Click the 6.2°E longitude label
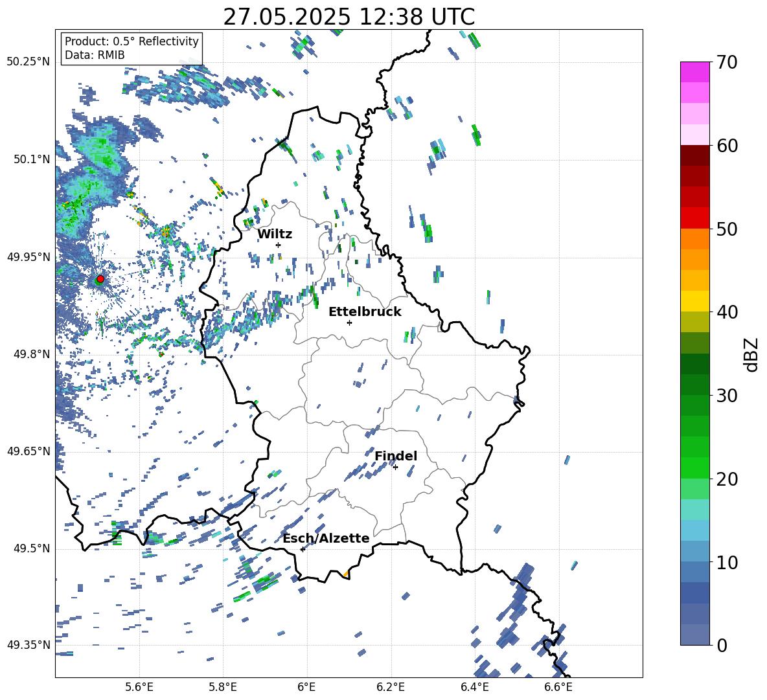 coord(391,687)
